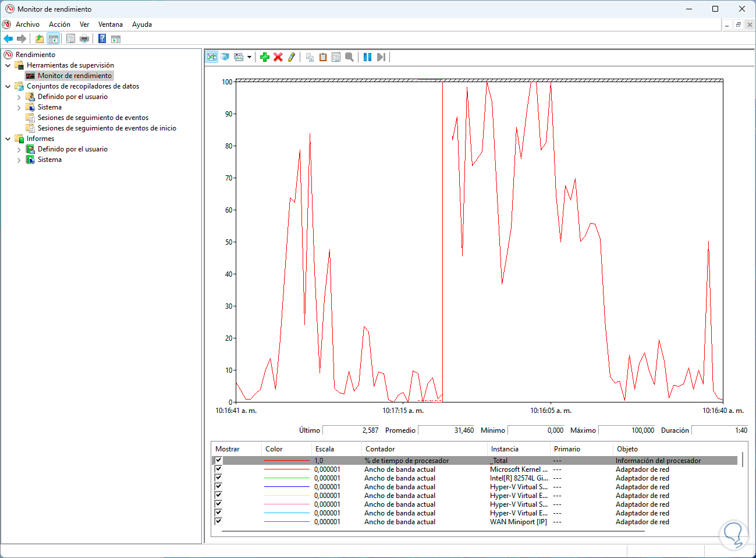
Task: Toggle the highlight pencil icon
Action: pyautogui.click(x=292, y=57)
